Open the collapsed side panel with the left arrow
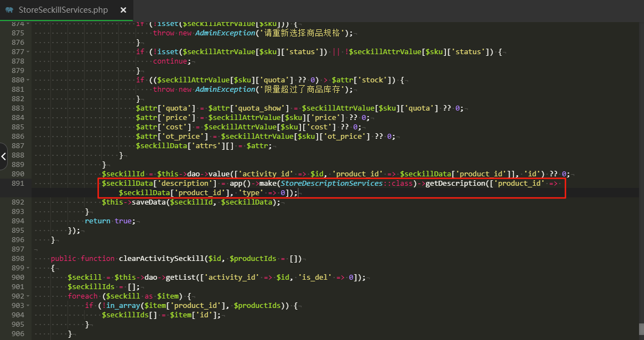The image size is (644, 340). 3,156
